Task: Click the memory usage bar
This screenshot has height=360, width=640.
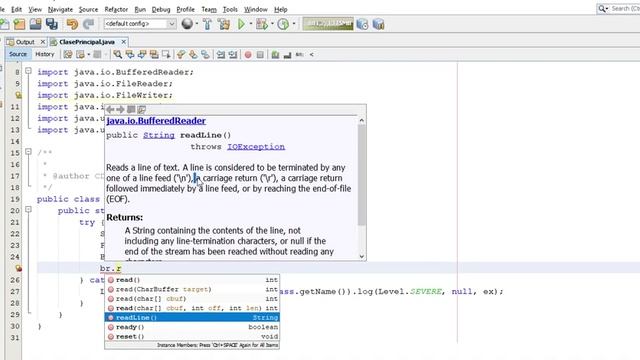Action: coord(328,24)
